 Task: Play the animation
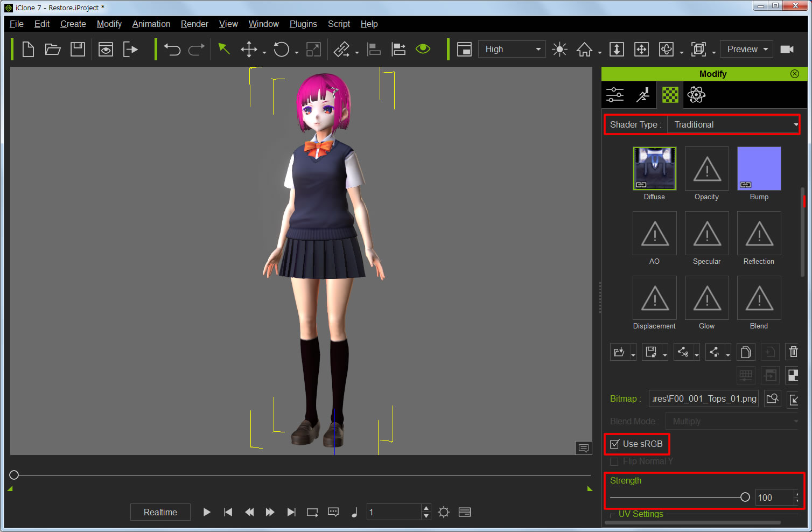click(207, 512)
